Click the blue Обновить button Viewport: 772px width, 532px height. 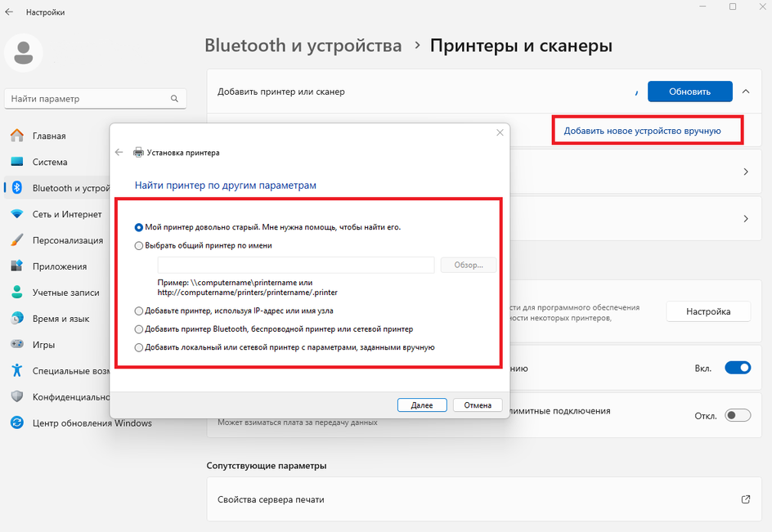coord(689,92)
